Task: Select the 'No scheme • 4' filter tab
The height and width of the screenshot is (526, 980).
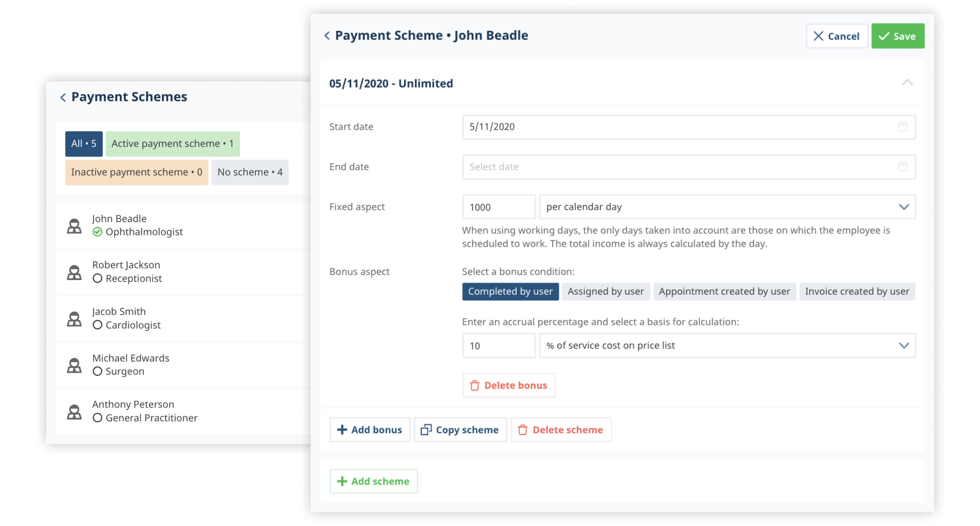Action: (x=250, y=172)
